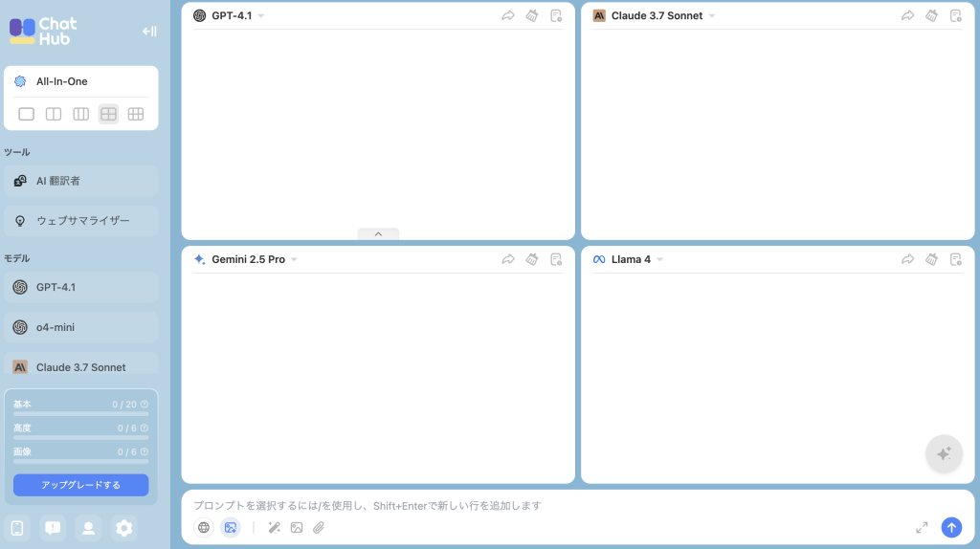Viewport: 980px width, 549px height.
Task: Open the Claude 3.7 Sonnet panel model dropdown
Action: click(x=712, y=16)
